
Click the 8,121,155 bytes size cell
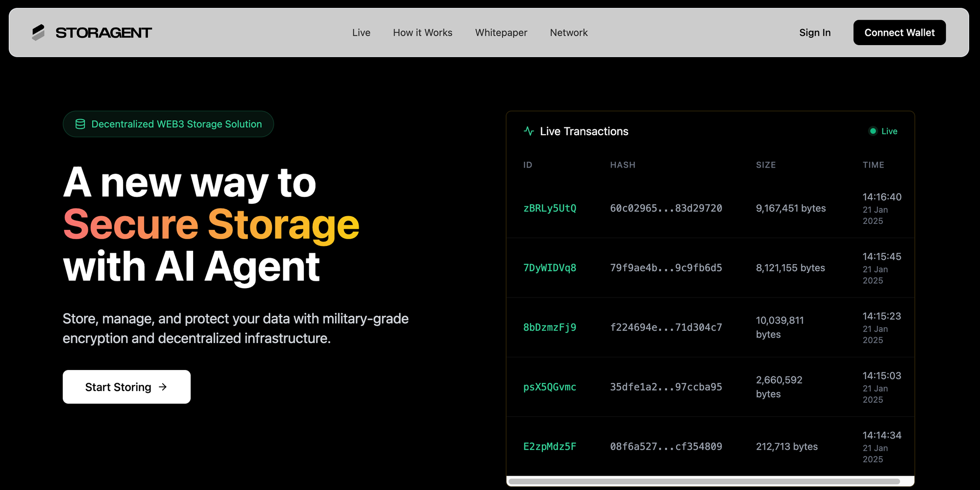(x=790, y=268)
